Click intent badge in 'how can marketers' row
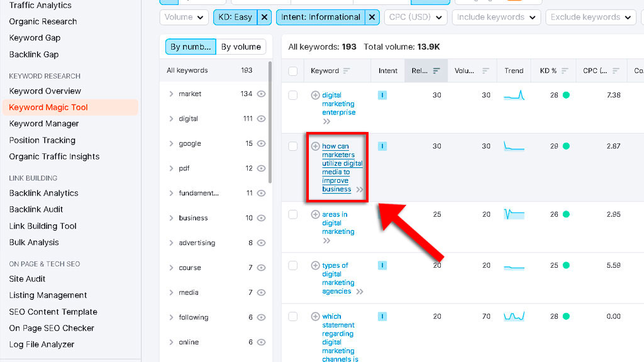This screenshot has height=362, width=644. pyautogui.click(x=382, y=146)
